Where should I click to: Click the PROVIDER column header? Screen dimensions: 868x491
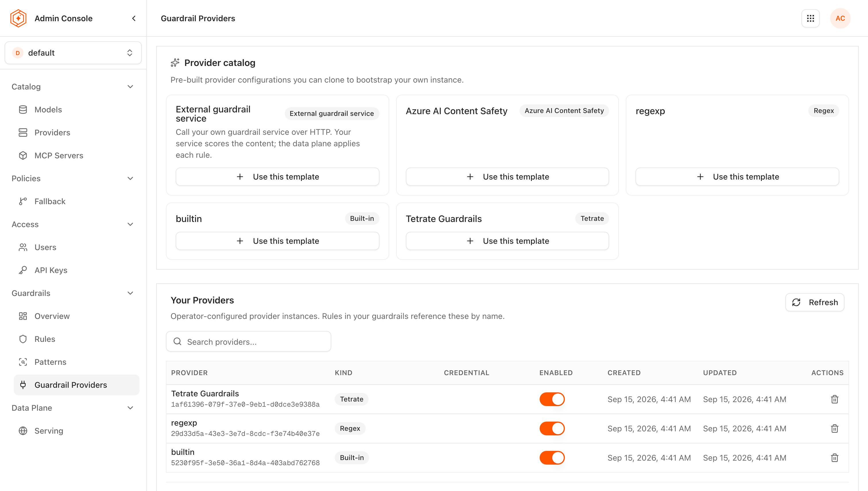click(x=189, y=373)
